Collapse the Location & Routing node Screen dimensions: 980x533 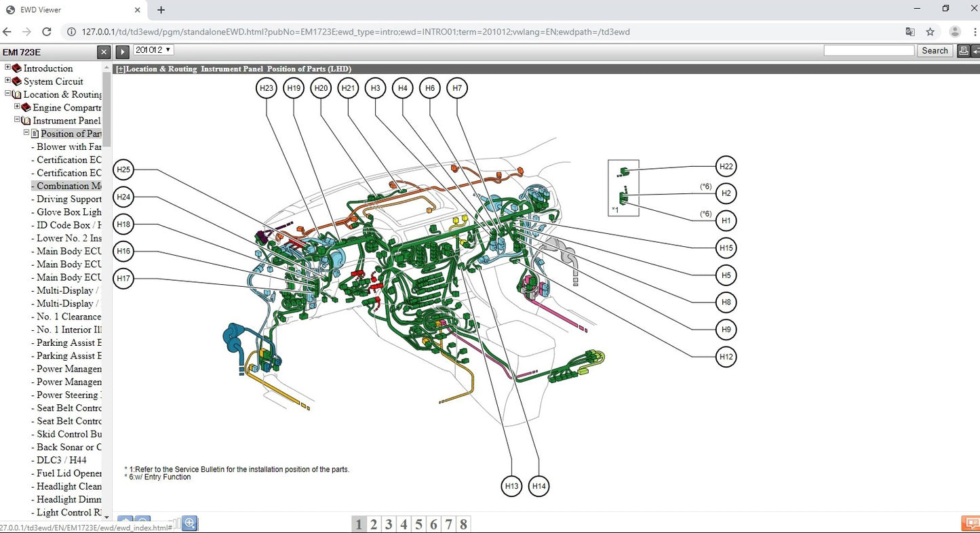[8, 94]
